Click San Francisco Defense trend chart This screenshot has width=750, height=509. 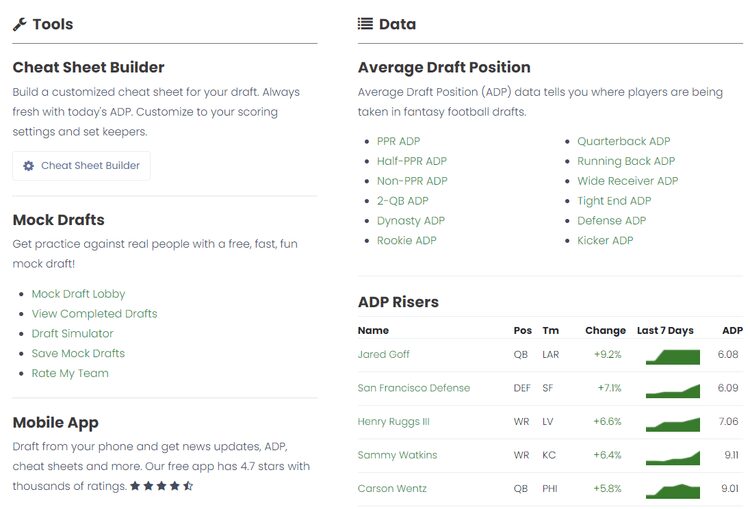673,389
